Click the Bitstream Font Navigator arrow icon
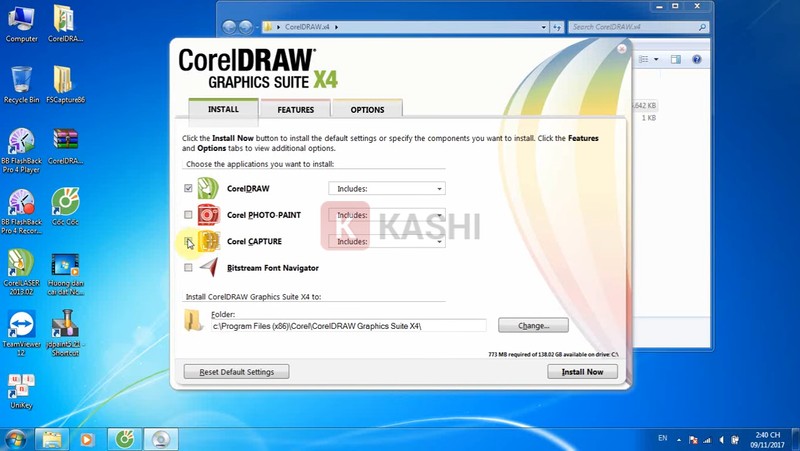The image size is (800, 451). pyautogui.click(x=208, y=268)
